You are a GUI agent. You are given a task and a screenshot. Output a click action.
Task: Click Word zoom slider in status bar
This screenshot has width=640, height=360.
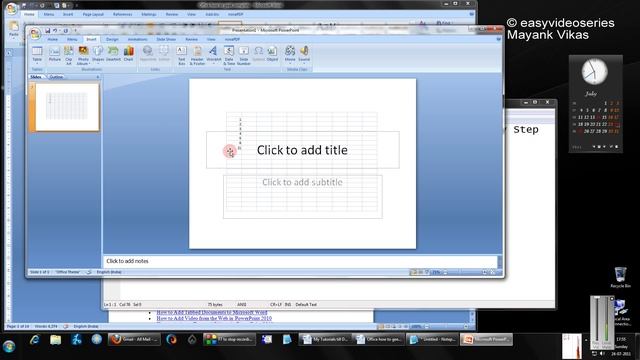point(446,327)
